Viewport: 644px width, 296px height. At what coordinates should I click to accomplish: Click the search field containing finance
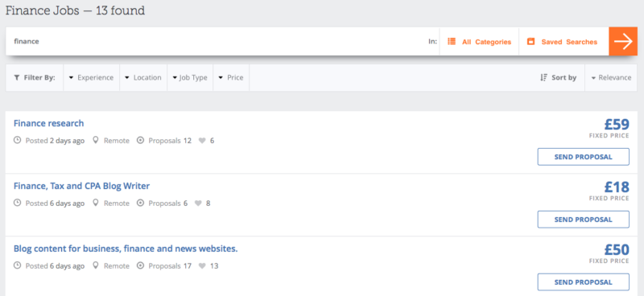[x=222, y=42]
